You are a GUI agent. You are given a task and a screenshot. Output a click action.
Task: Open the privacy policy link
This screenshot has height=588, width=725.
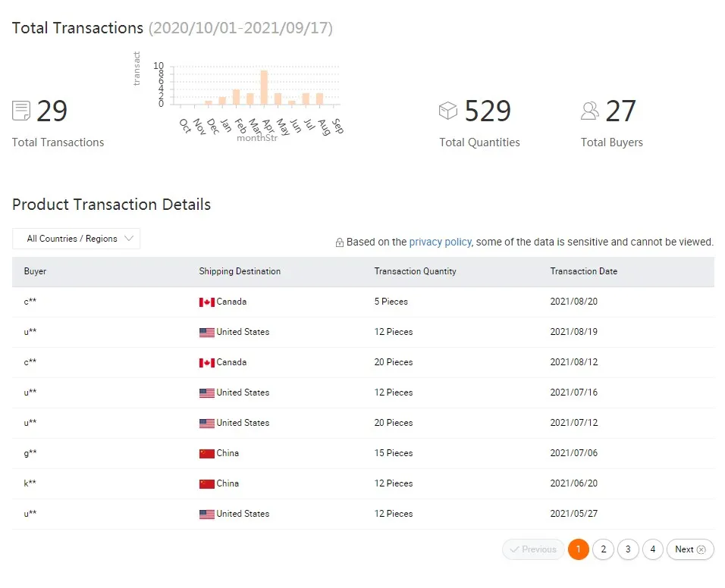click(440, 242)
